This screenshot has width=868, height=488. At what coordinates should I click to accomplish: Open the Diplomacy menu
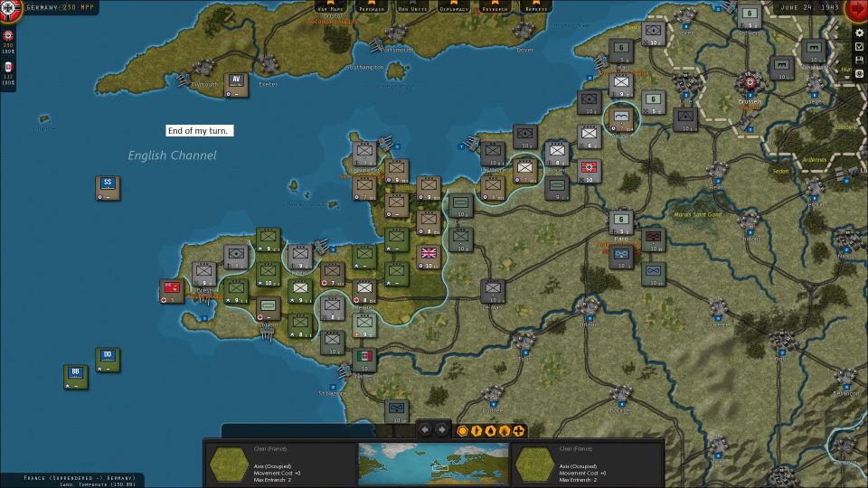[454, 6]
